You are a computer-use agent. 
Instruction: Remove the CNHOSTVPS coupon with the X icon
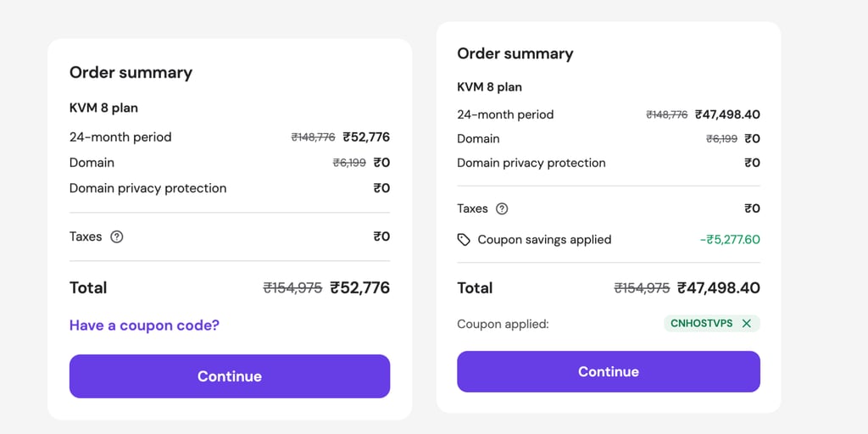[746, 323]
